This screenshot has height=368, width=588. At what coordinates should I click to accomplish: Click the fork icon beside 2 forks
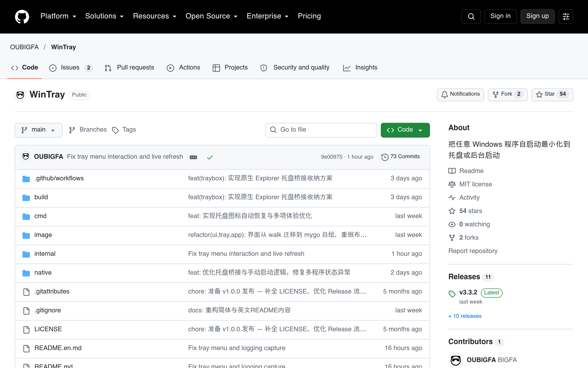452,238
